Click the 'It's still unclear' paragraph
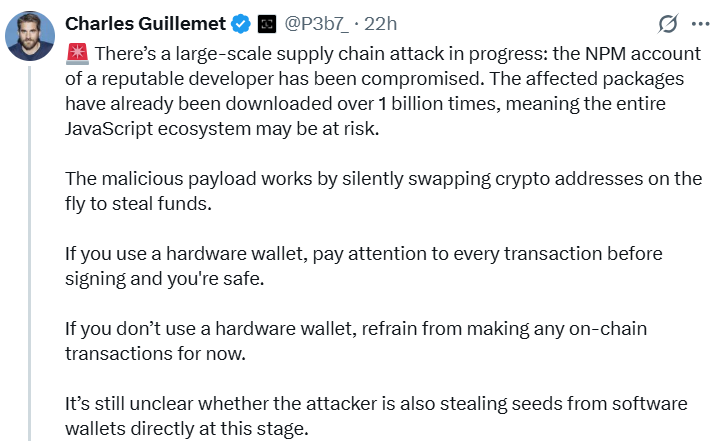This screenshot has width=722, height=441. 376,416
